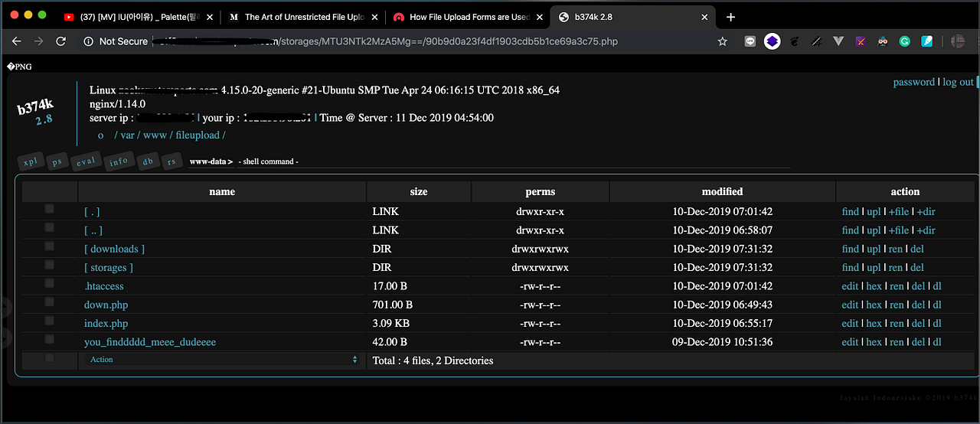980x424 pixels.
Task: Navigate to the www path segment
Action: coord(155,135)
